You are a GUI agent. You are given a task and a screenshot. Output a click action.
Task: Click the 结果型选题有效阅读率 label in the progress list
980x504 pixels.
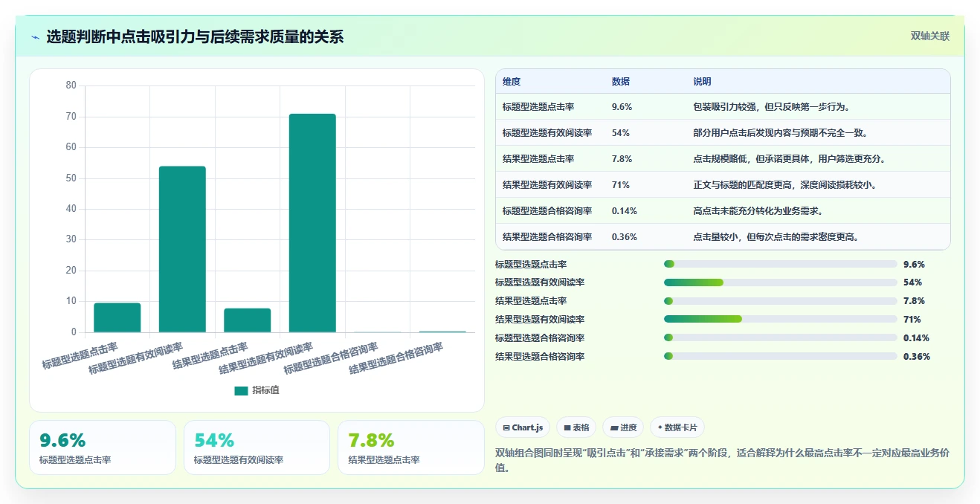pos(540,320)
